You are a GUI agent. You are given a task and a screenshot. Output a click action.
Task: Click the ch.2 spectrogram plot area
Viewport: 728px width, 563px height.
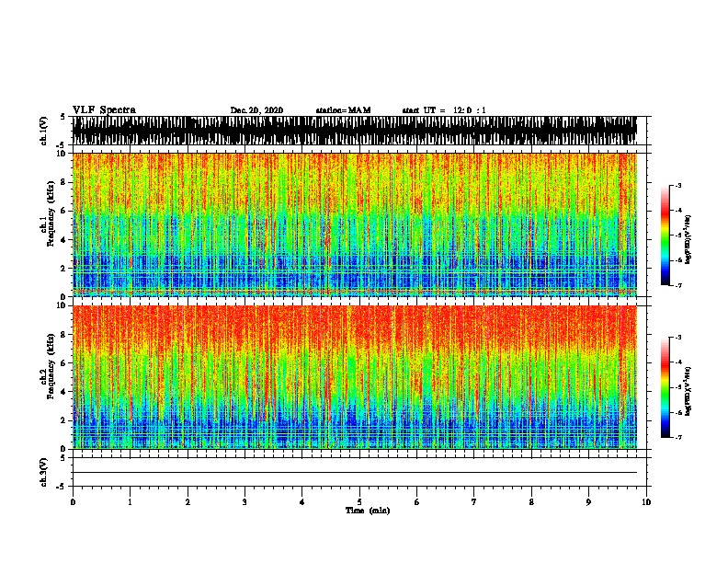pyautogui.click(x=355, y=377)
